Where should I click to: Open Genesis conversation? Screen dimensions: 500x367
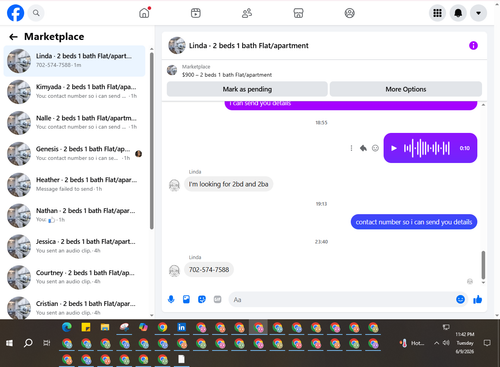coord(74,153)
